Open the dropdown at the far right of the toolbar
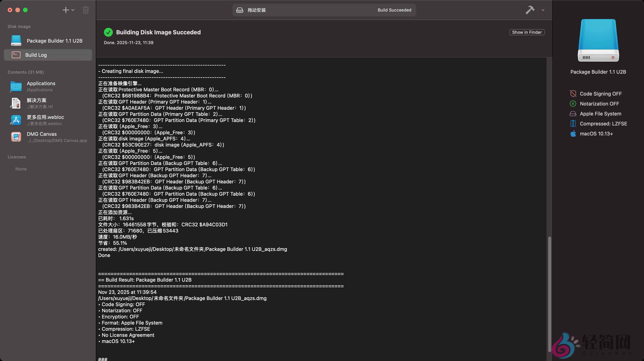Viewport: 644px width, 361px height. pos(543,10)
